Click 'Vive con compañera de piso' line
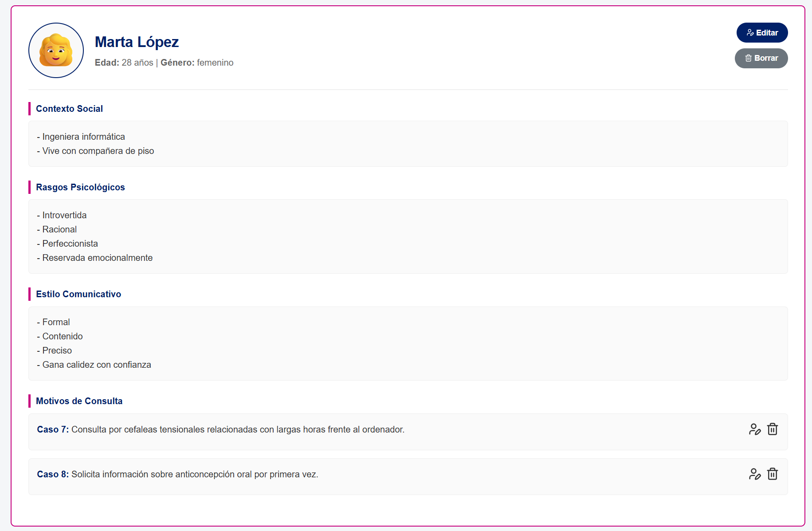The image size is (812, 531). tap(95, 151)
